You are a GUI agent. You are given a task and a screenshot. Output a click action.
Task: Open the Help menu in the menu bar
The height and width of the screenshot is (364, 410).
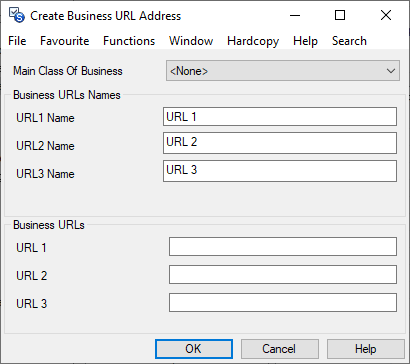click(x=305, y=41)
